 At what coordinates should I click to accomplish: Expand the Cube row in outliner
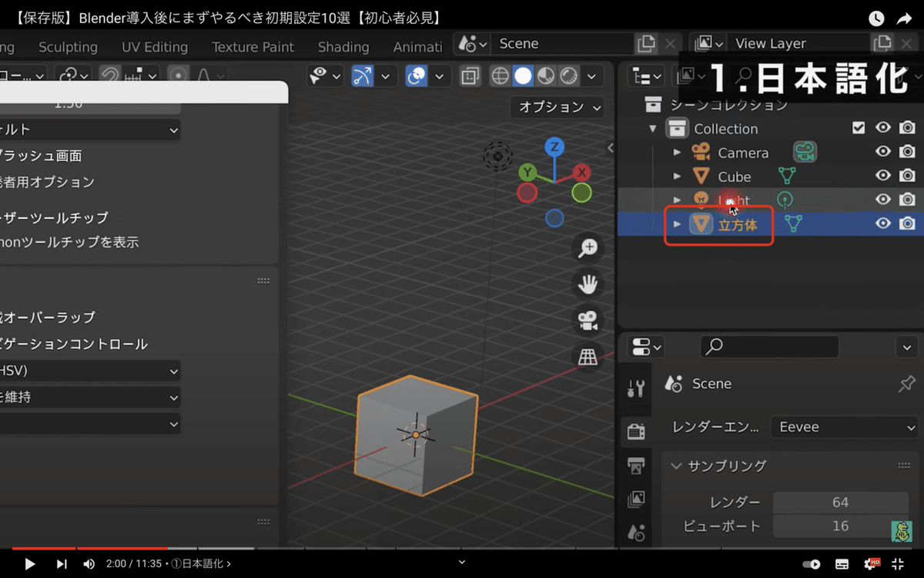[678, 176]
